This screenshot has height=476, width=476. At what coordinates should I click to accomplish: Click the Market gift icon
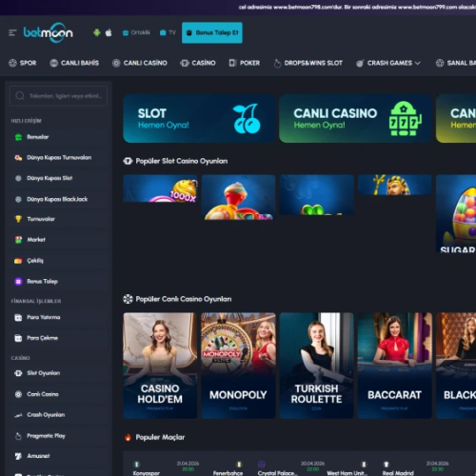(18, 240)
